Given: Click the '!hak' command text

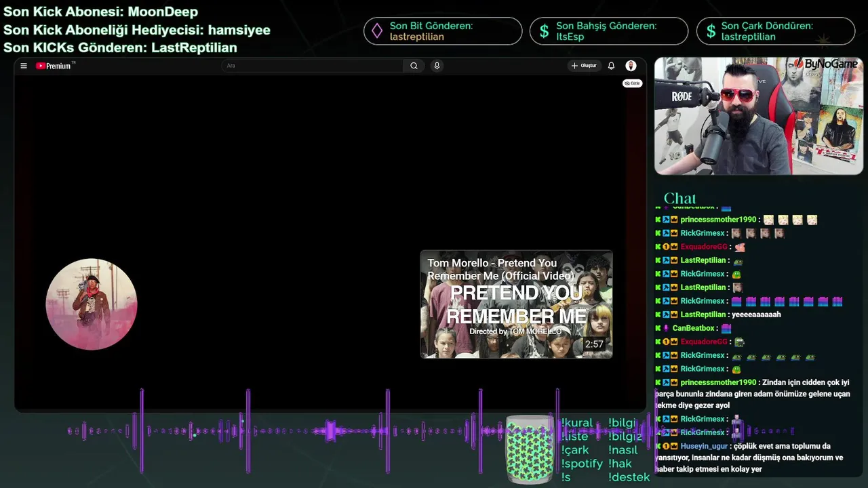Looking at the screenshot, I should [x=620, y=464].
